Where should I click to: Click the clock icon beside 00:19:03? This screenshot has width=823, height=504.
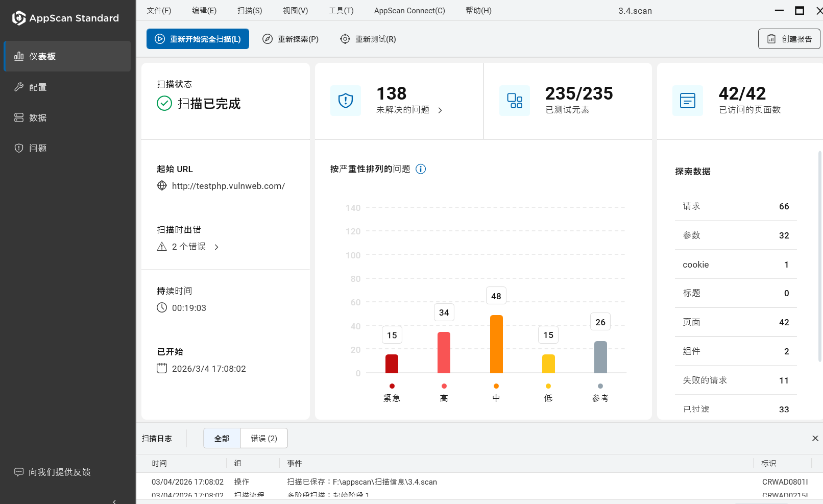[162, 307]
